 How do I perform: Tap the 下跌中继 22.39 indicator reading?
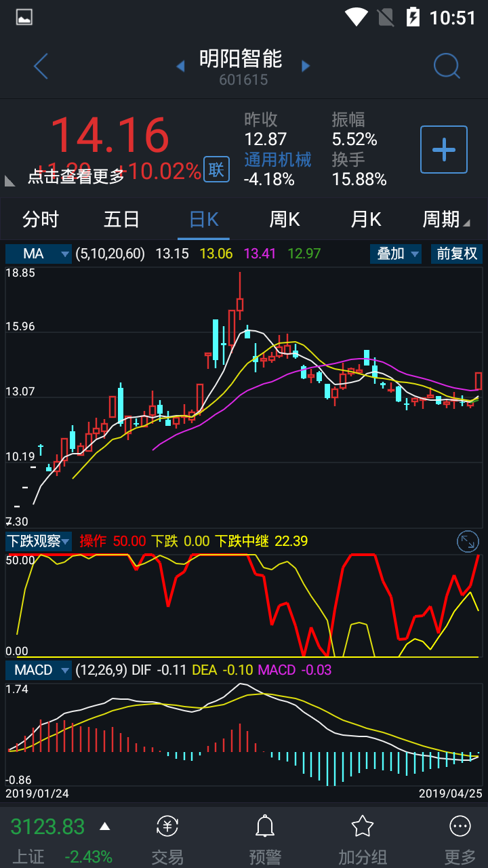click(262, 541)
